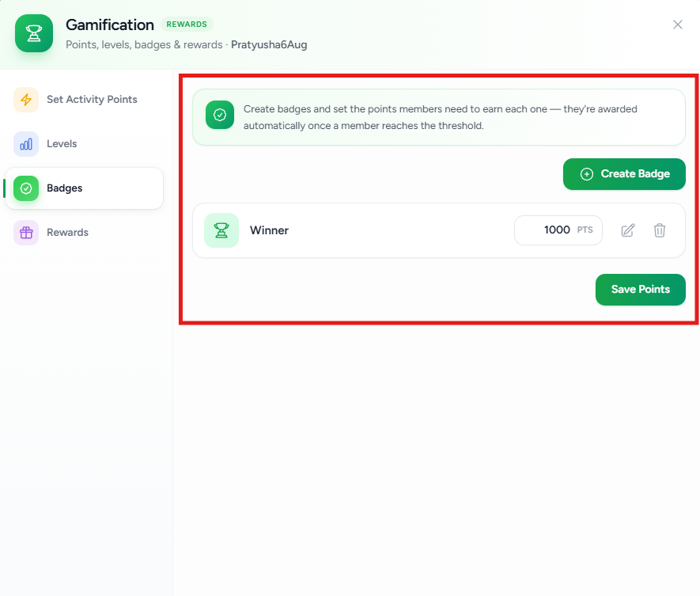Image resolution: width=700 pixels, height=596 pixels.
Task: Click the lightning bolt Activity Points icon
Action: click(26, 99)
